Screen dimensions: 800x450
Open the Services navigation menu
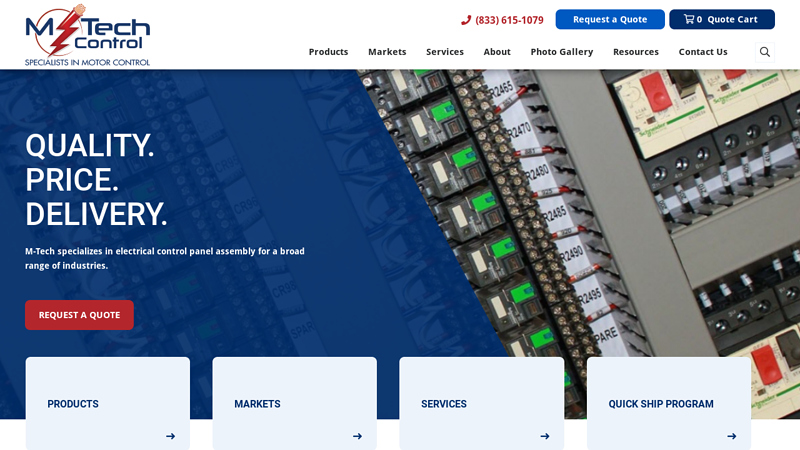tap(445, 52)
